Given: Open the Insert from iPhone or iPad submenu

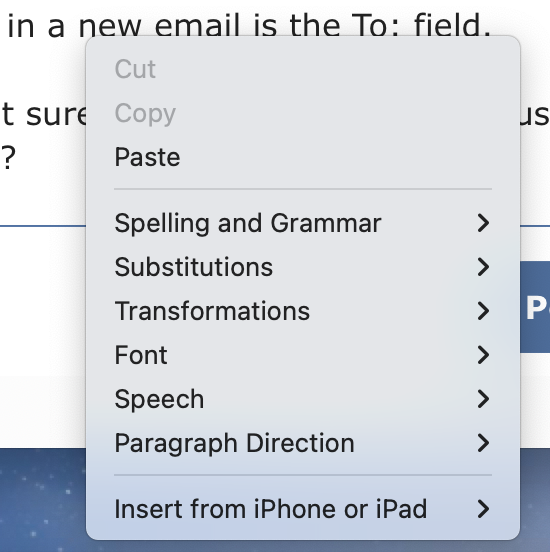Looking at the screenshot, I should coord(303,509).
